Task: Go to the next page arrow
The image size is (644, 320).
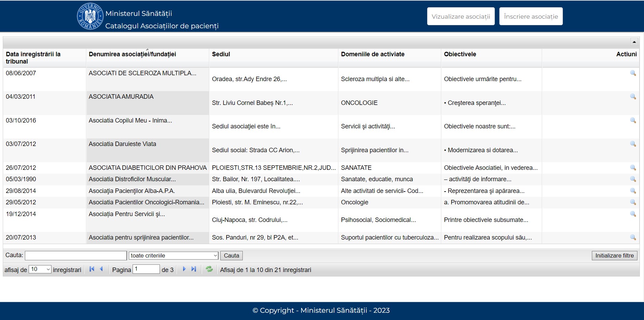Action: pyautogui.click(x=184, y=269)
